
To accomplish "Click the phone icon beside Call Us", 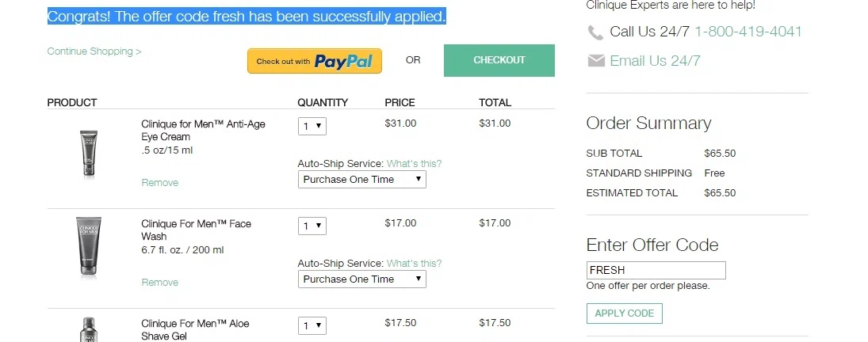I will pyautogui.click(x=595, y=32).
